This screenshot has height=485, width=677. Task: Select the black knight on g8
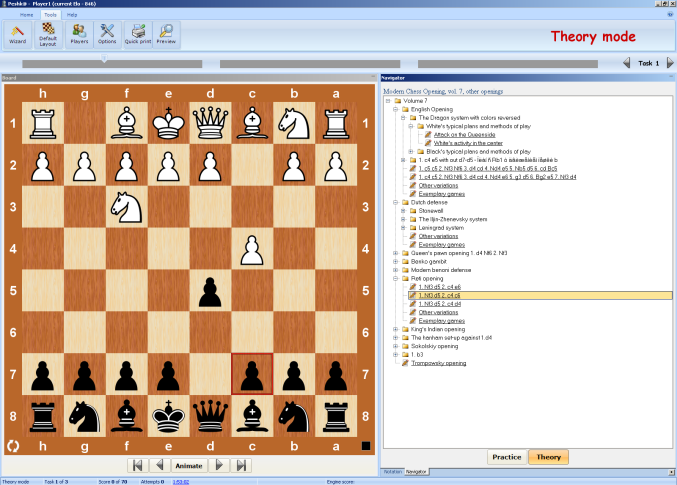85,416
